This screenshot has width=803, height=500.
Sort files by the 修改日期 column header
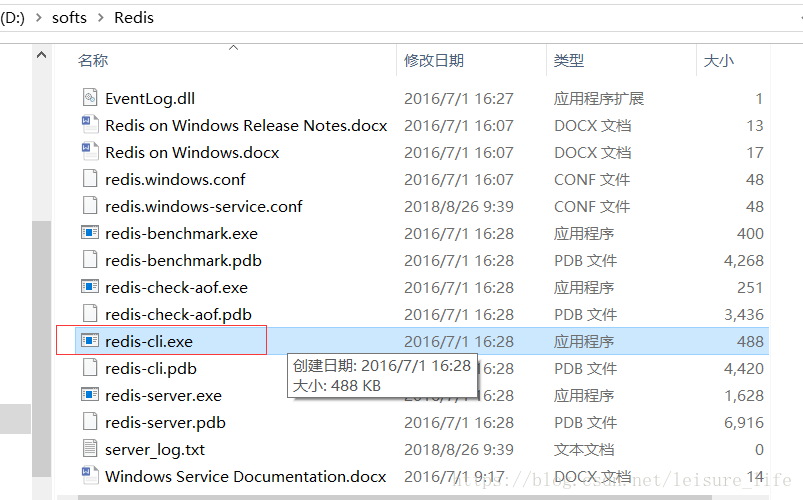[x=434, y=61]
